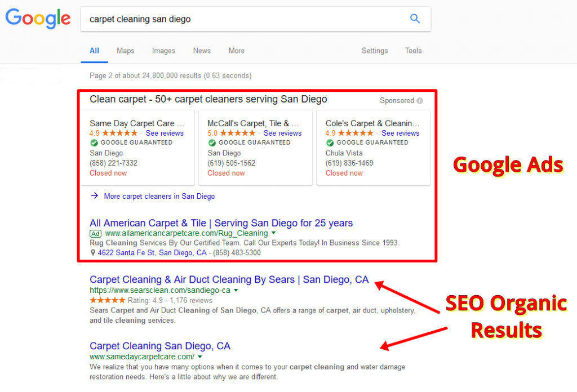
Task: Switch to the Images tab
Action: (163, 51)
